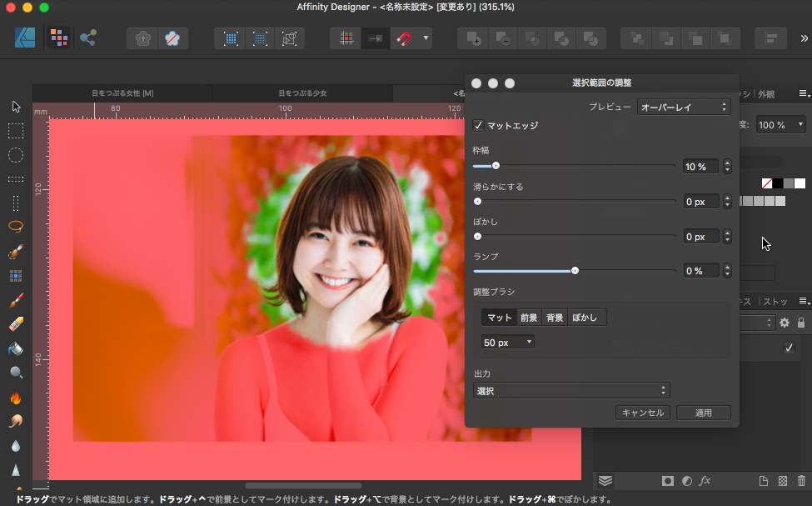Select the Burn Brush flame tool
The width and height of the screenshot is (812, 506).
[x=16, y=397]
